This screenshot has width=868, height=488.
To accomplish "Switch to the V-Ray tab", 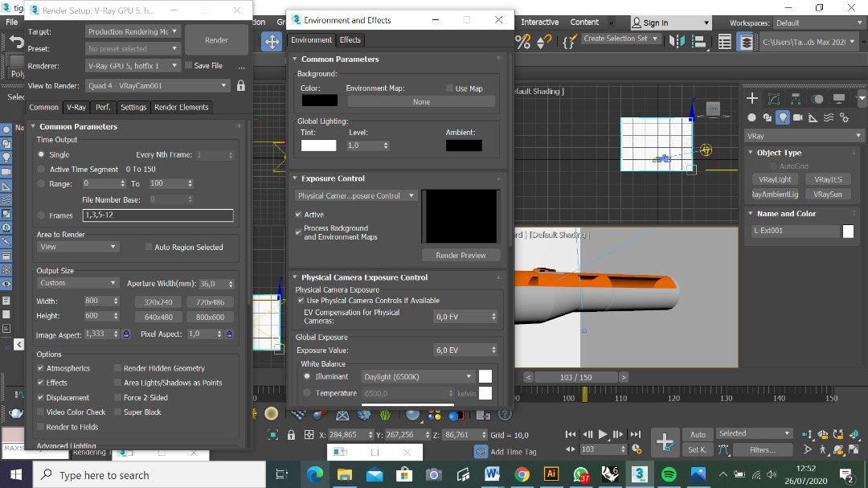I will point(76,107).
